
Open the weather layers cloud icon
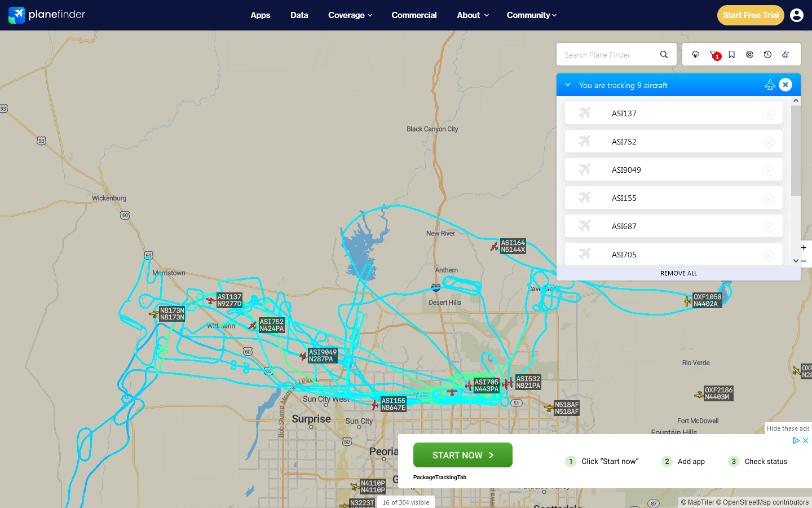(695, 55)
